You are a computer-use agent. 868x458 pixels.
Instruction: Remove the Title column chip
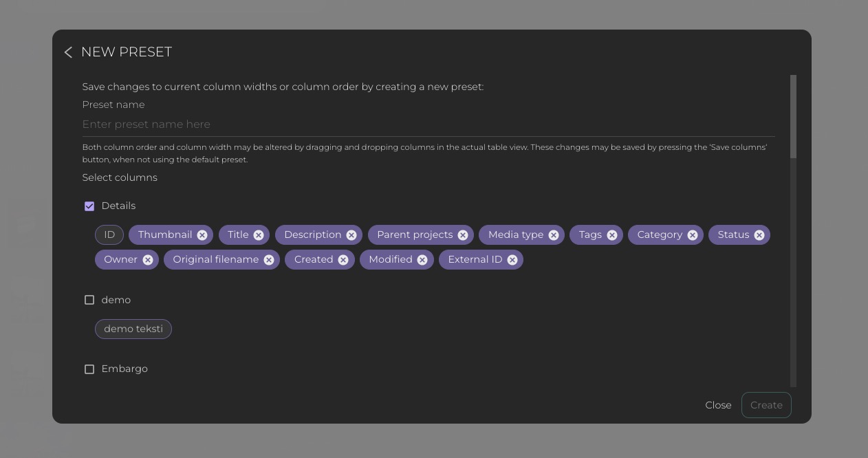pos(259,235)
